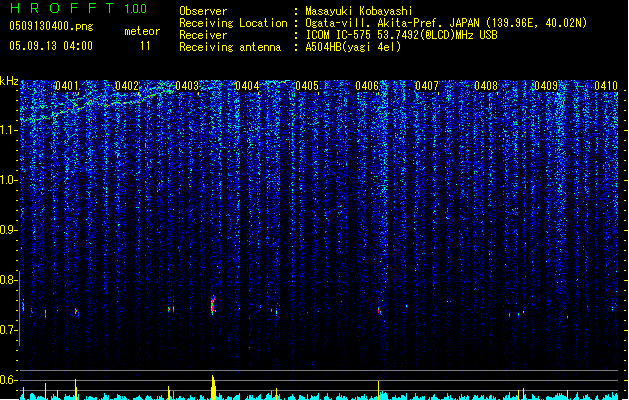
Task: Select the file name 0509130400.png
Action: 51,26
